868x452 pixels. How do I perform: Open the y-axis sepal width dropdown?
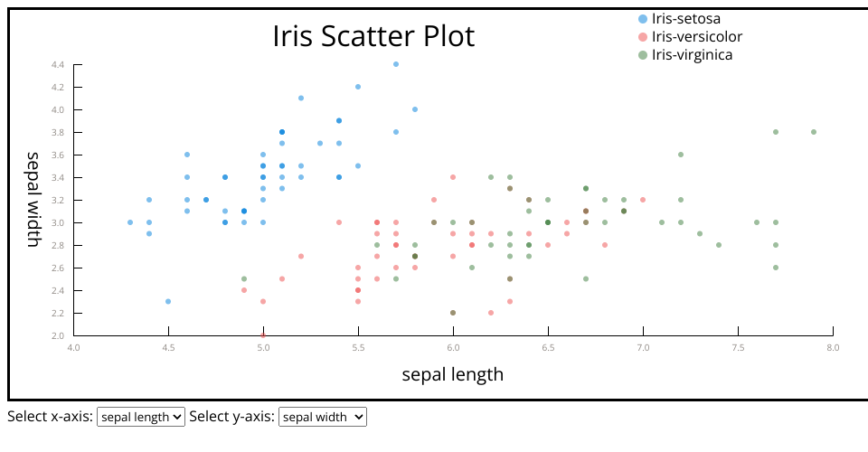coord(323,417)
